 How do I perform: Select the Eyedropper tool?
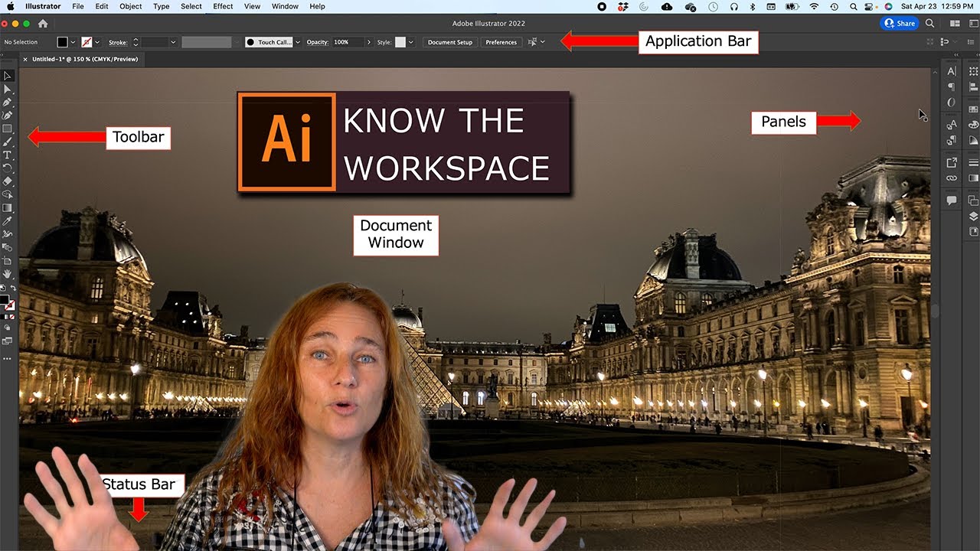8,221
